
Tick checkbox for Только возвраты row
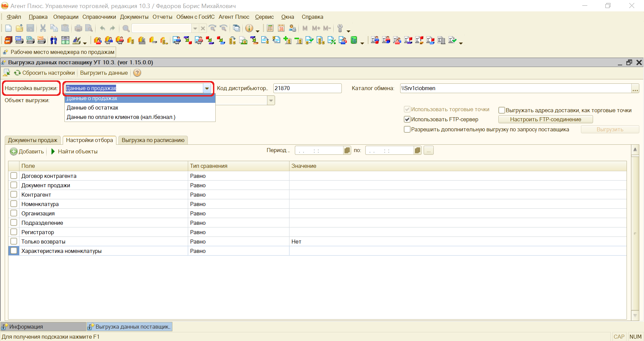pos(14,241)
